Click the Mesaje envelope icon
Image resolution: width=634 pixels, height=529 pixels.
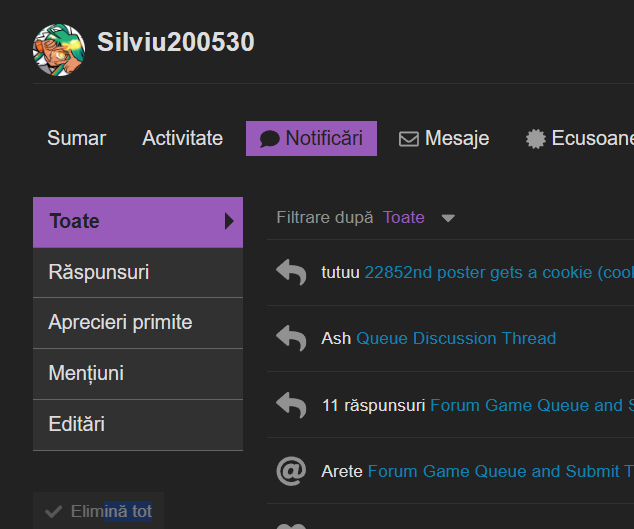[x=408, y=139]
